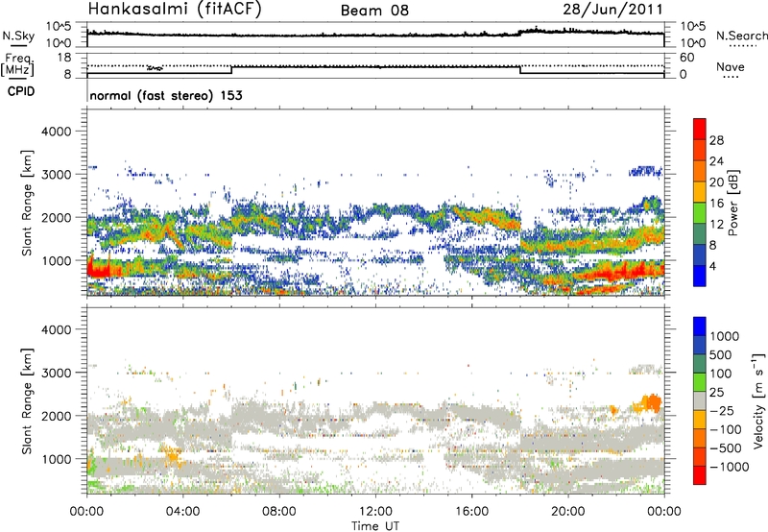
Task: Click the '500' velocity color bar value
Action: 721,354
